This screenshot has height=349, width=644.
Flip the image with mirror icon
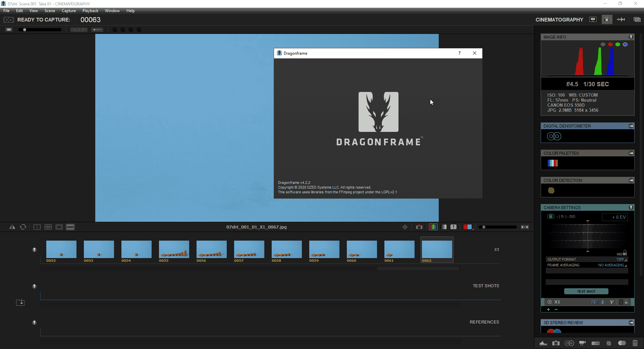12,227
